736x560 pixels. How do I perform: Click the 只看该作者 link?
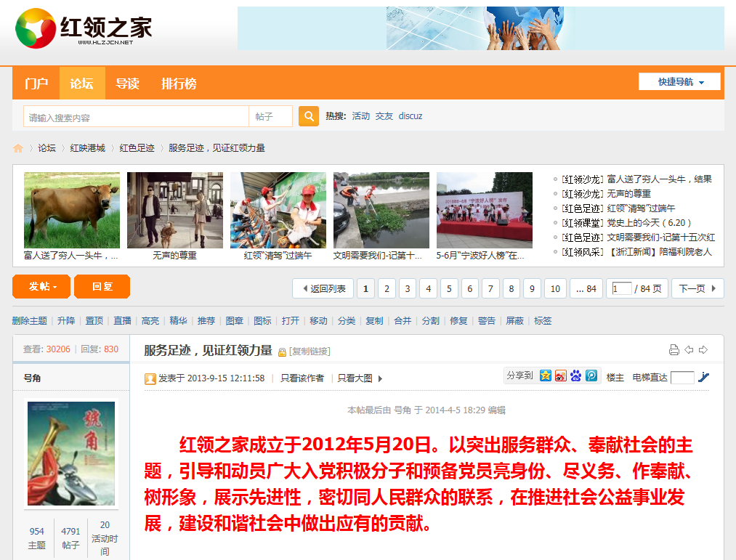(x=302, y=378)
